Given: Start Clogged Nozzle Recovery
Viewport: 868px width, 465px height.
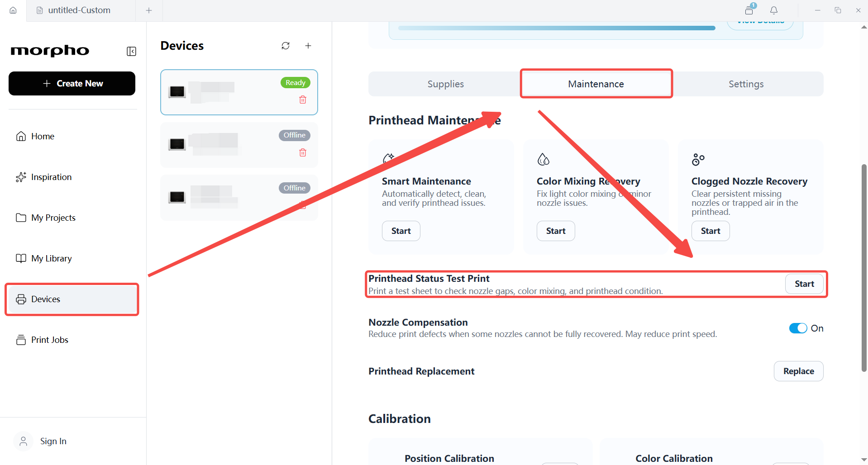Looking at the screenshot, I should 711,231.
